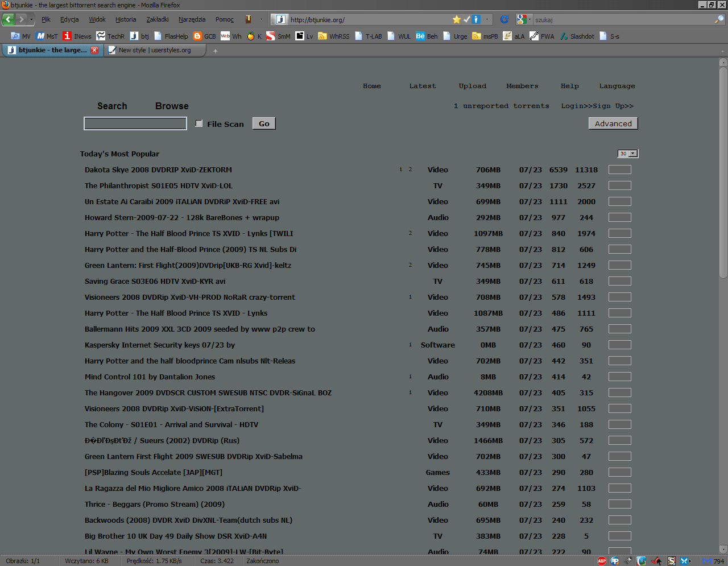The height and width of the screenshot is (566, 728).
Task: Open the Plik menu
Action: point(46,19)
